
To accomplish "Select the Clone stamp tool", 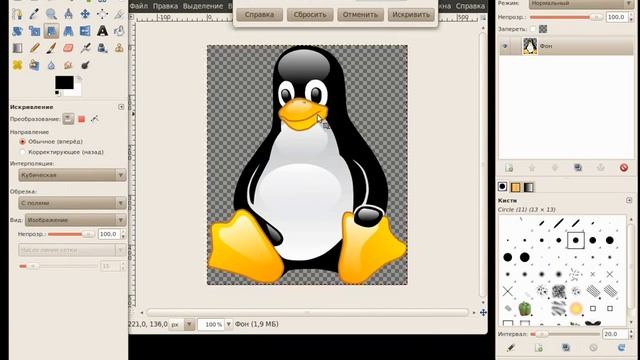I will 119,48.
